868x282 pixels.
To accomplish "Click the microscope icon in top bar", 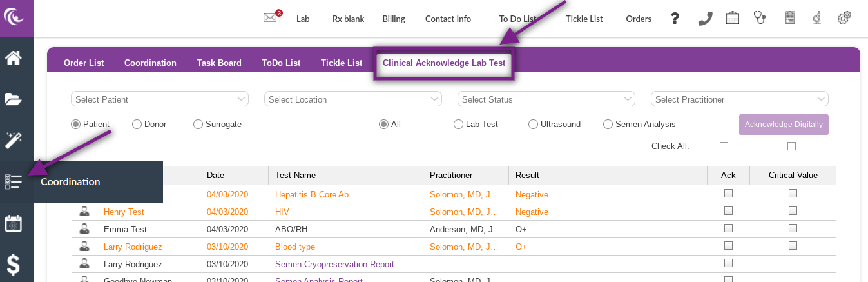I will (x=816, y=18).
